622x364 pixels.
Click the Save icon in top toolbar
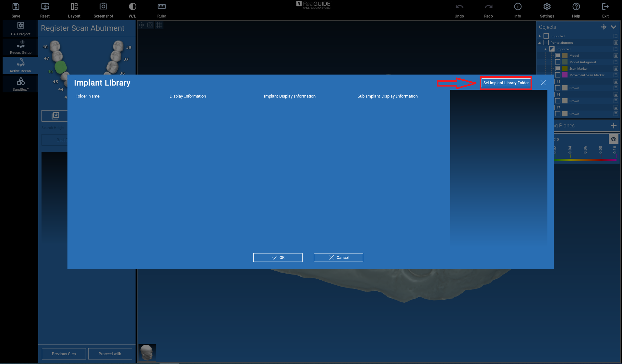(x=16, y=7)
